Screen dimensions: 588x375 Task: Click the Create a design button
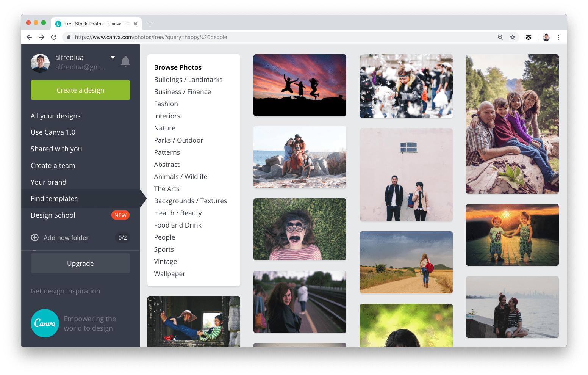click(80, 90)
